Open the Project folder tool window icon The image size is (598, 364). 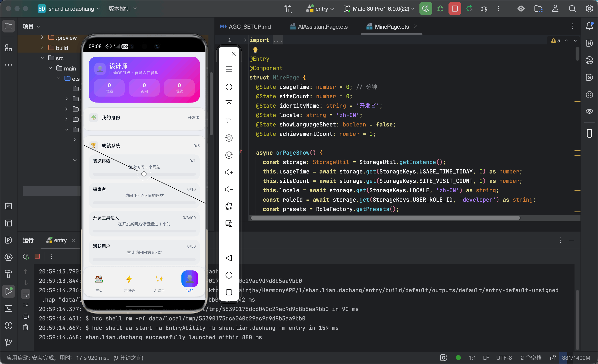9,26
